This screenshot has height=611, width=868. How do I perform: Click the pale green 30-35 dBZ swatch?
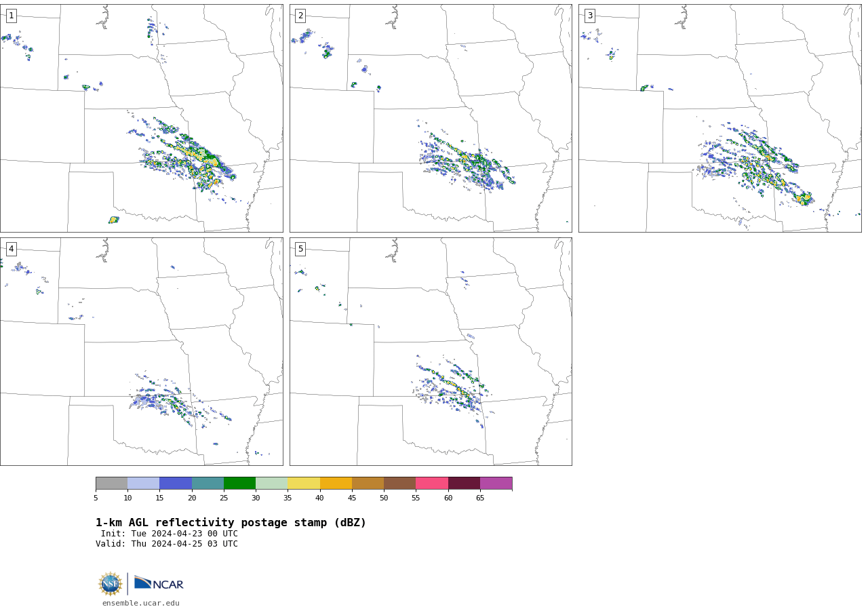click(272, 484)
